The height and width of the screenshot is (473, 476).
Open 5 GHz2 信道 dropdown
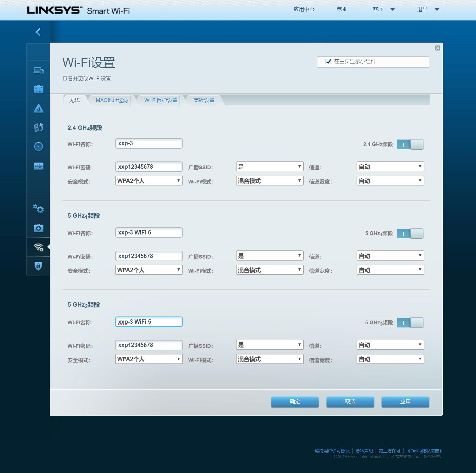pyautogui.click(x=390, y=345)
